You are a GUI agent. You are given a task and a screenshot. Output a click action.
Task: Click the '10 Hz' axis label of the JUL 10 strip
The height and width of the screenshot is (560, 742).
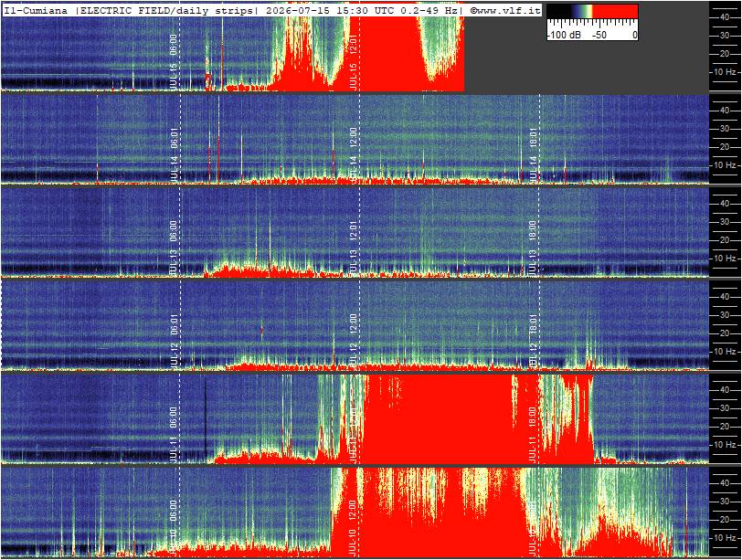725,538
